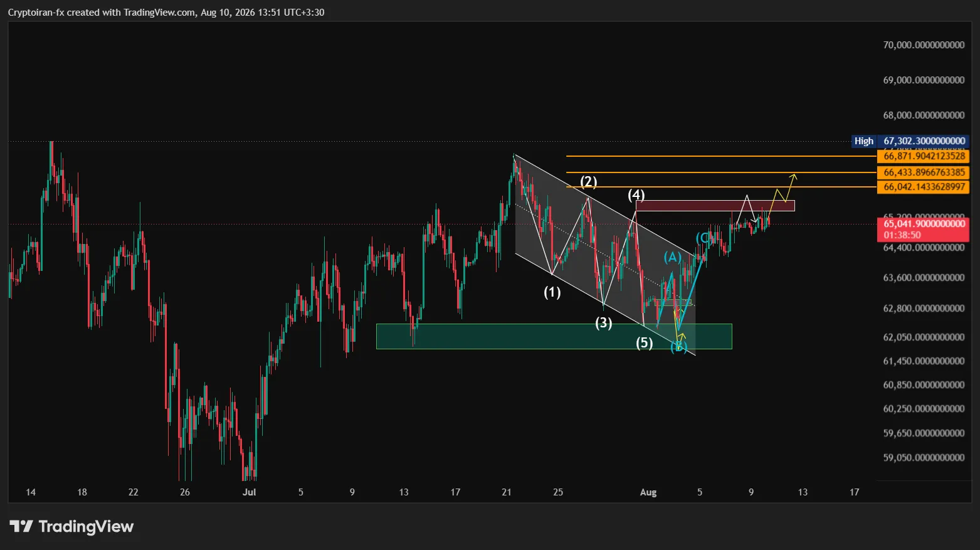The height and width of the screenshot is (550, 980).
Task: Click the 14 date label on time axis
Action: (31, 492)
